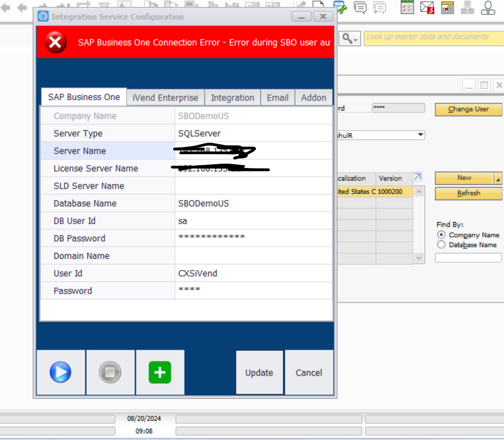This screenshot has width=504, height=440.
Task: Click the Integration Service Configuration title icon
Action: [x=43, y=16]
